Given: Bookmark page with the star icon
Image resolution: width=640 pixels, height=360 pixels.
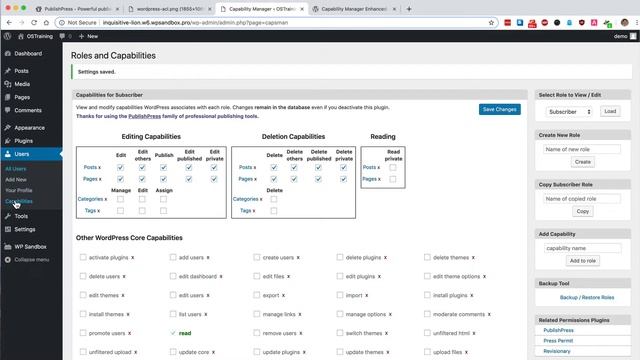Looking at the screenshot, I should pyautogui.click(x=491, y=23).
